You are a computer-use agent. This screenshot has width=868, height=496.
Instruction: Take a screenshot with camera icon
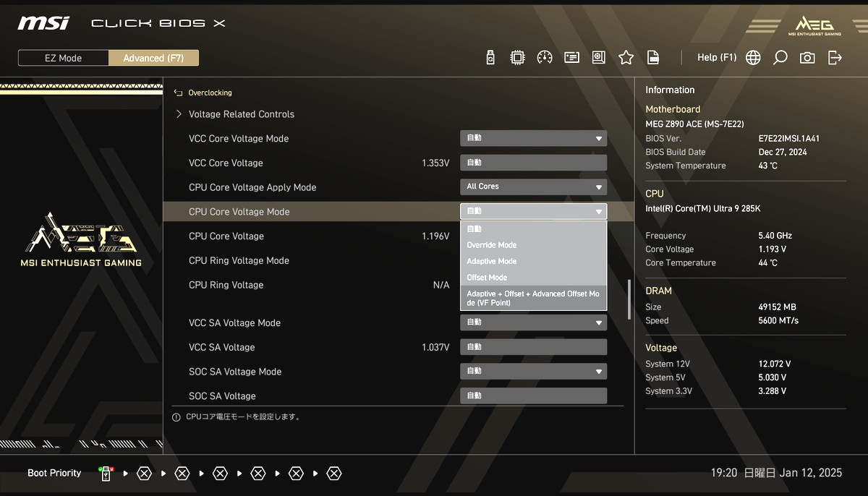(x=807, y=58)
